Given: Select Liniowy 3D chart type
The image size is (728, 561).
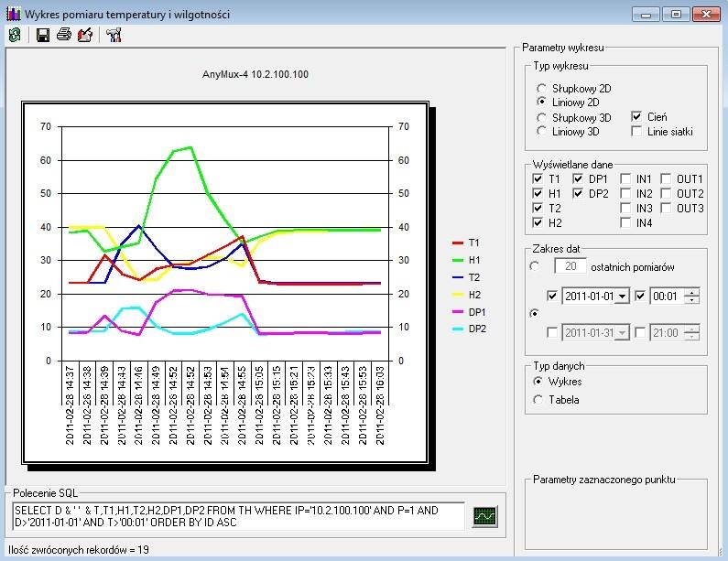Looking at the screenshot, I should [541, 131].
